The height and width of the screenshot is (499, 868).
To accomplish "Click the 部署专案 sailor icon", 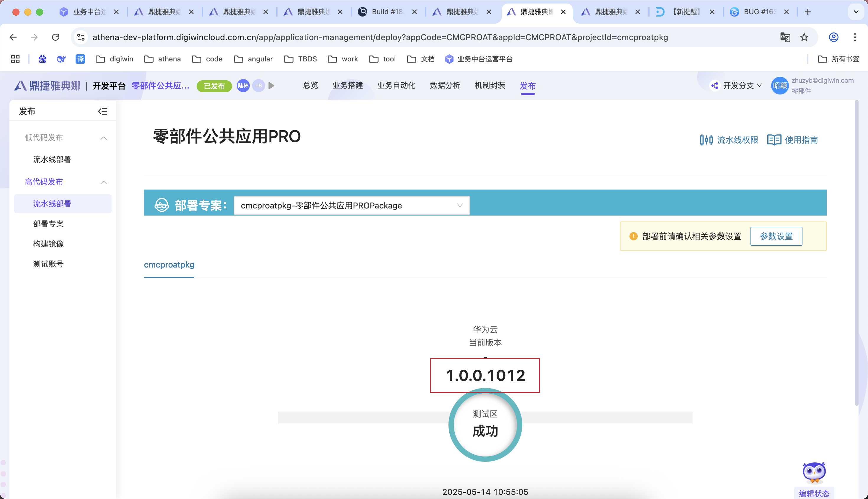I will [162, 205].
